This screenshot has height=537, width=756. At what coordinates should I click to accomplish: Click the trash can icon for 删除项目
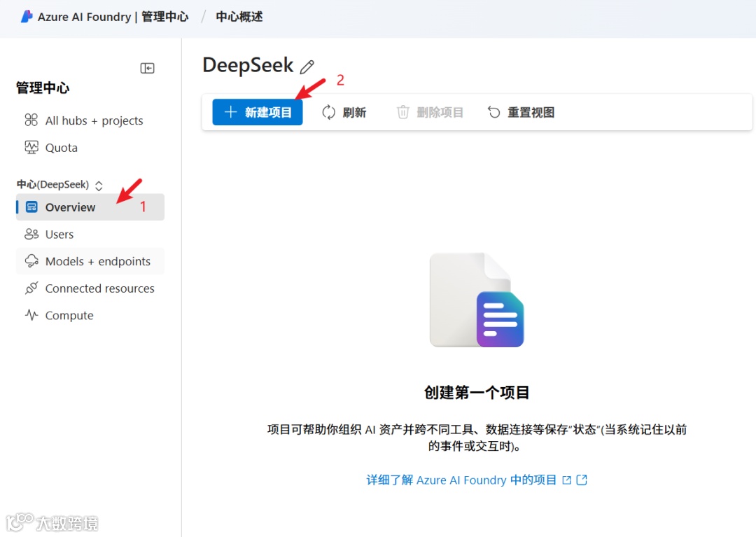tap(402, 112)
